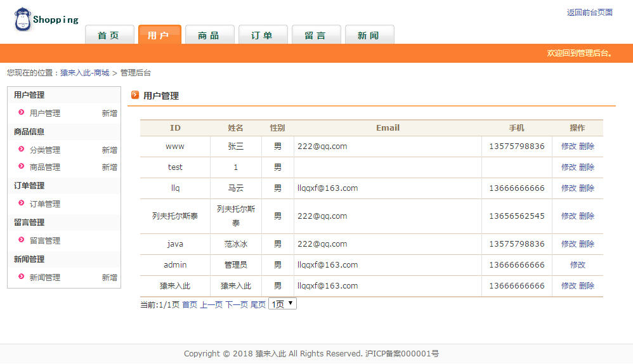Viewport: 633px width, 364px height.
Task: Click the 手机 column header
Action: point(517,128)
